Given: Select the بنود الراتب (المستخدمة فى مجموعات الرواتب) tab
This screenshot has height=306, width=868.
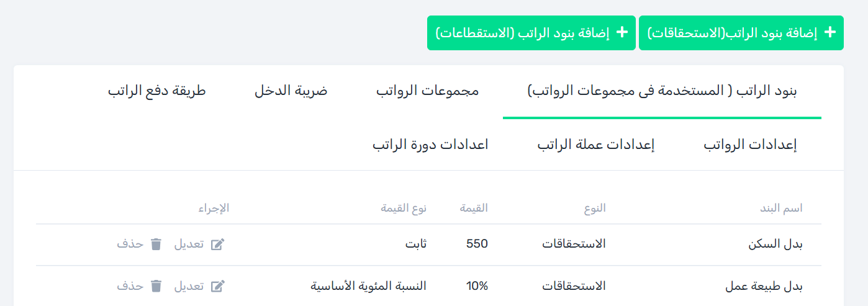Looking at the screenshot, I should coord(662,91).
